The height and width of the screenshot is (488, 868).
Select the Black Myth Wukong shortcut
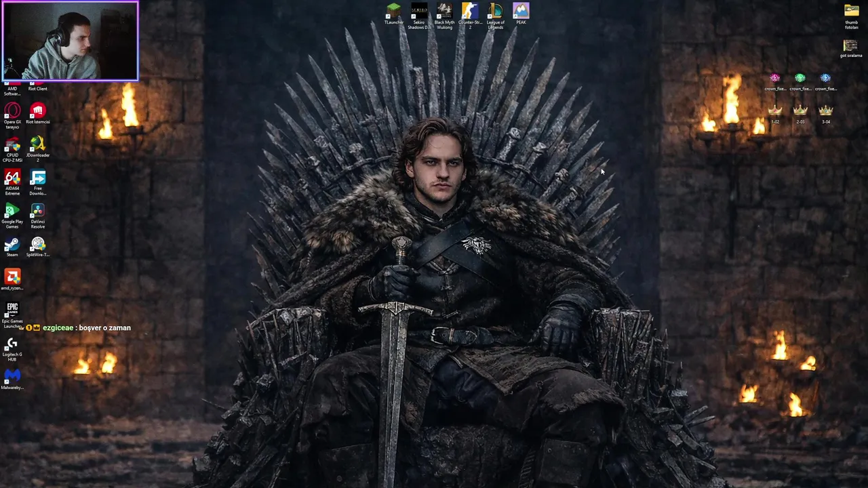point(444,16)
